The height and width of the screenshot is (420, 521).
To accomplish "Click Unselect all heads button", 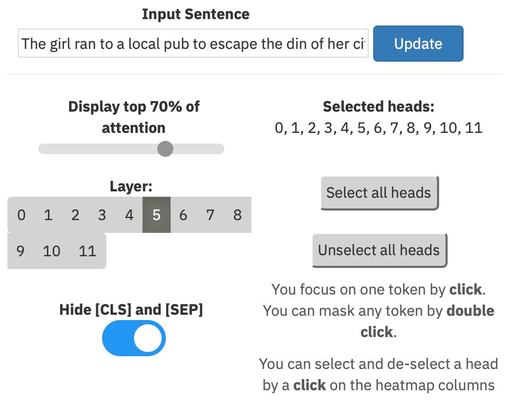I will 380,250.
